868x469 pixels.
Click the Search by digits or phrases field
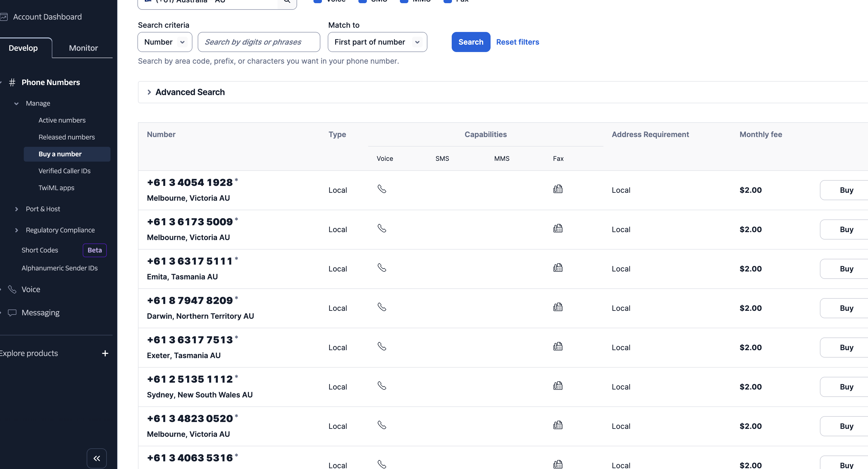pyautogui.click(x=258, y=42)
